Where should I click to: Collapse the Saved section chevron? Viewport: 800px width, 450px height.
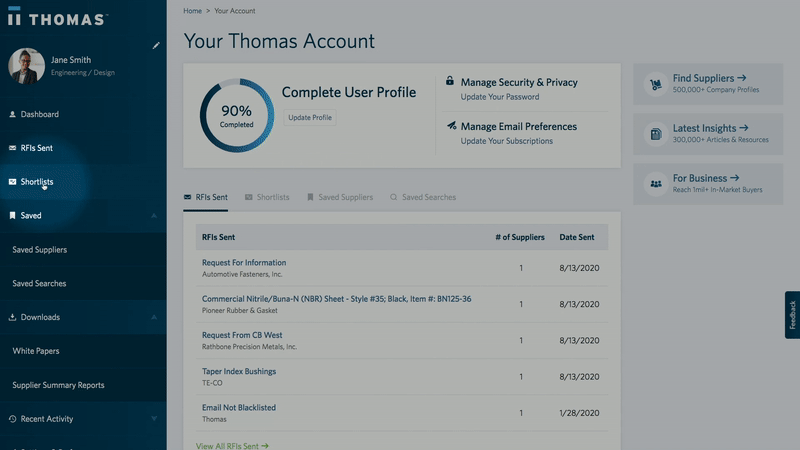[x=154, y=216]
